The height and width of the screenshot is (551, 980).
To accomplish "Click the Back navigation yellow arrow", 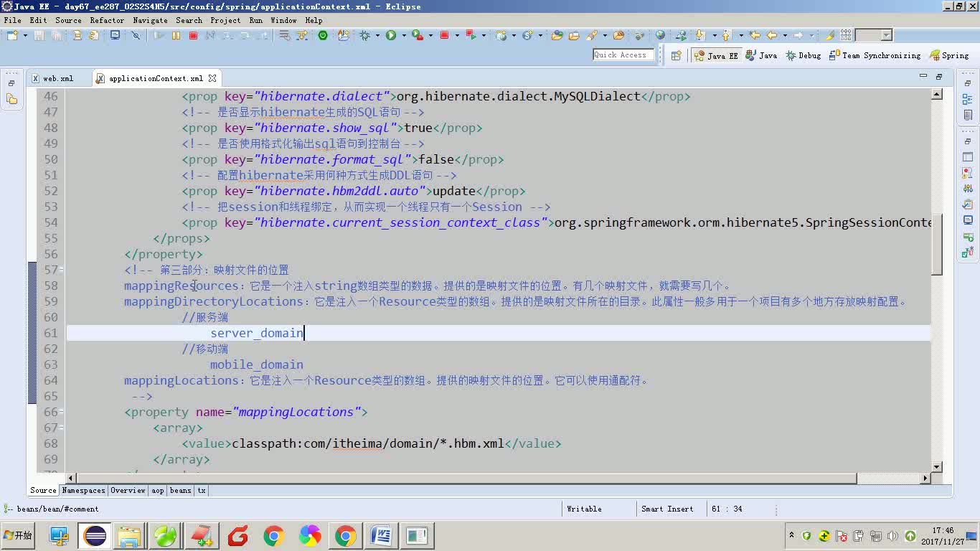I will [x=772, y=35].
